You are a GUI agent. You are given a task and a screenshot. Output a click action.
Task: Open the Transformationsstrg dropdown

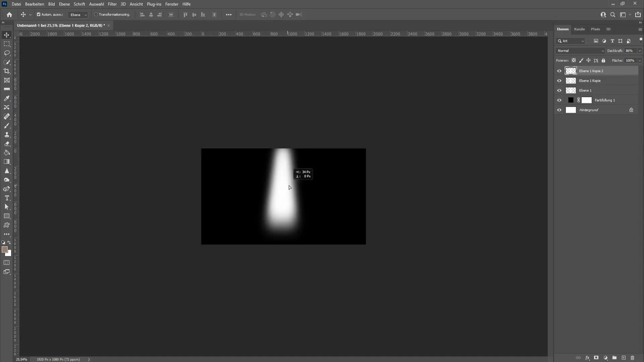112,15
